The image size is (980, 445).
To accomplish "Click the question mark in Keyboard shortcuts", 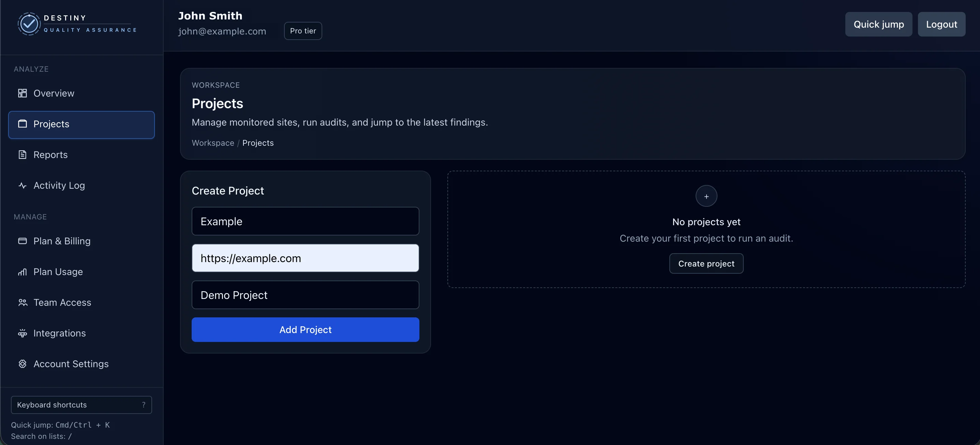I will (144, 405).
